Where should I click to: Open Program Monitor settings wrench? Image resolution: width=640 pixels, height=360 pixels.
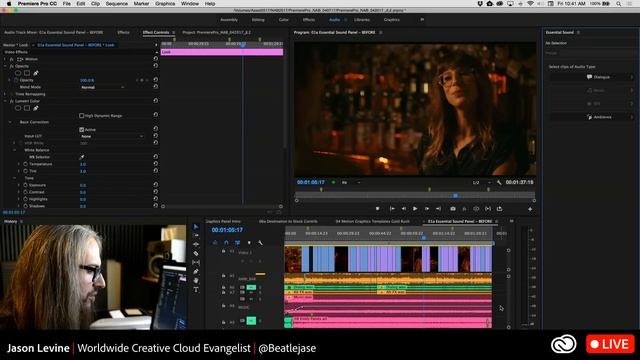pyautogui.click(x=499, y=182)
